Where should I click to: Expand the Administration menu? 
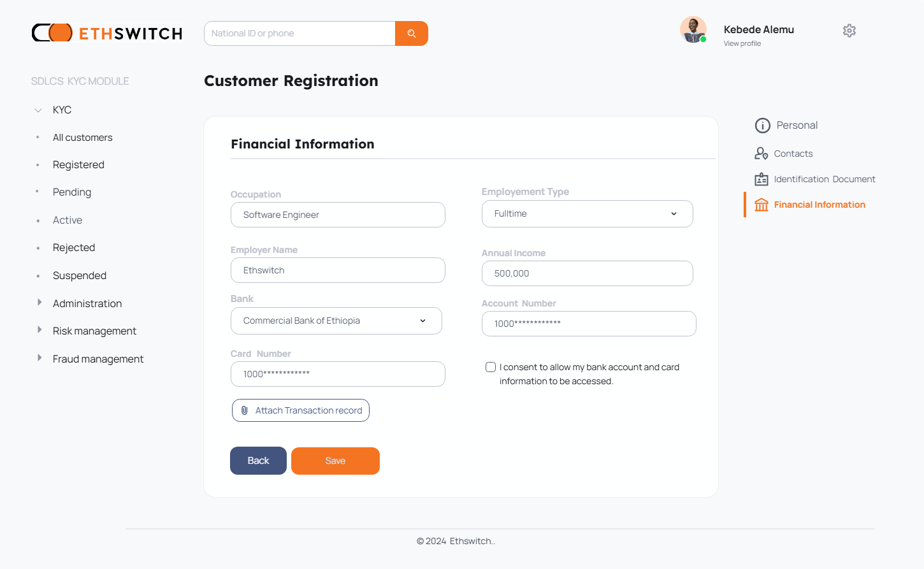coord(40,303)
